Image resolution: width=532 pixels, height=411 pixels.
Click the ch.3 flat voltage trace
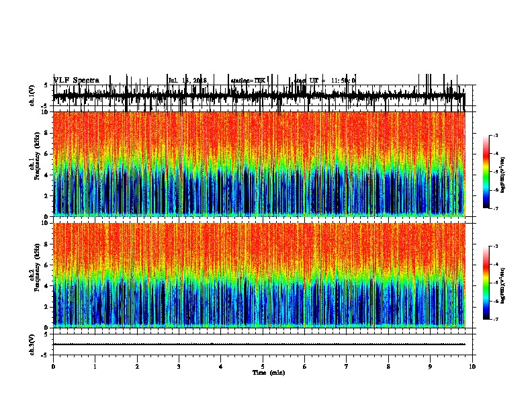pyautogui.click(x=259, y=345)
